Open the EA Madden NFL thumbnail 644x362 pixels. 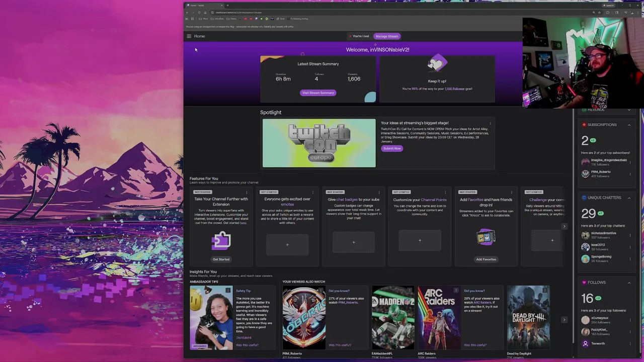(x=393, y=317)
